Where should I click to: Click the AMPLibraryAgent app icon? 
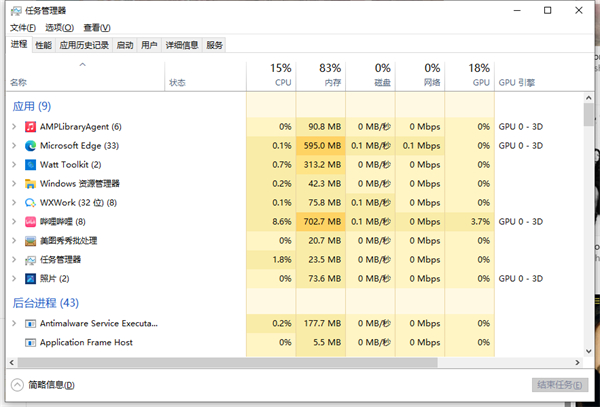(30, 127)
